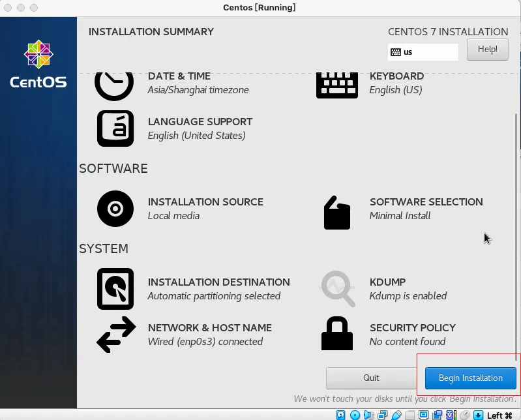Click 'Wired (enp0s3) connected' text

point(205,342)
